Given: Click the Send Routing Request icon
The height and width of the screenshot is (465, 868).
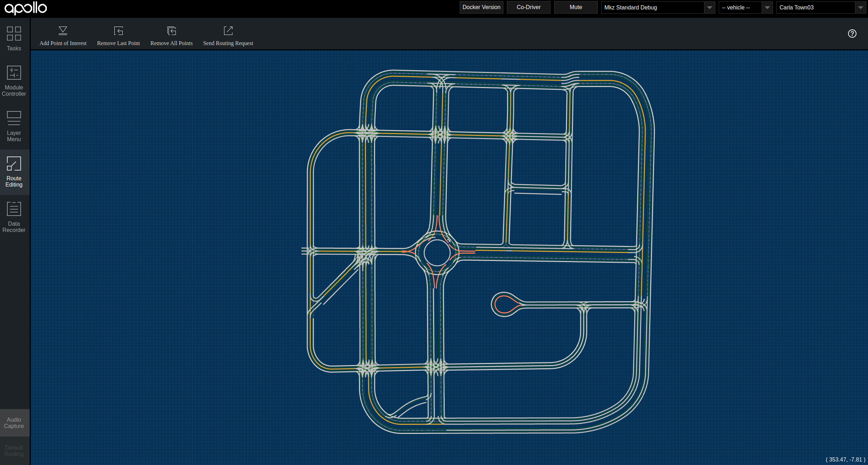Looking at the screenshot, I should click(x=228, y=31).
